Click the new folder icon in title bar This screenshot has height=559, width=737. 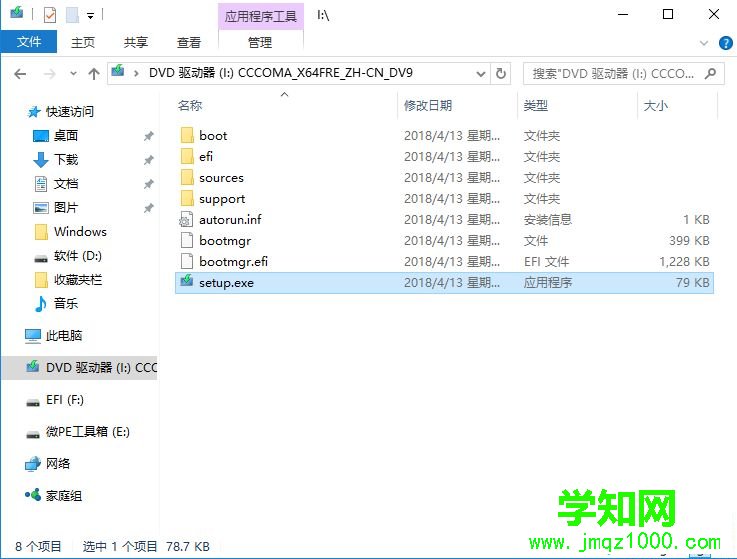[72, 15]
